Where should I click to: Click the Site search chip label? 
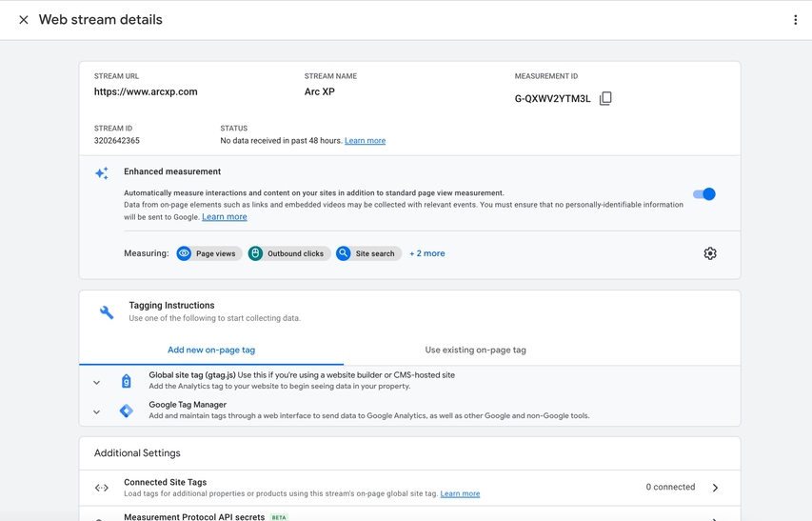tap(375, 253)
